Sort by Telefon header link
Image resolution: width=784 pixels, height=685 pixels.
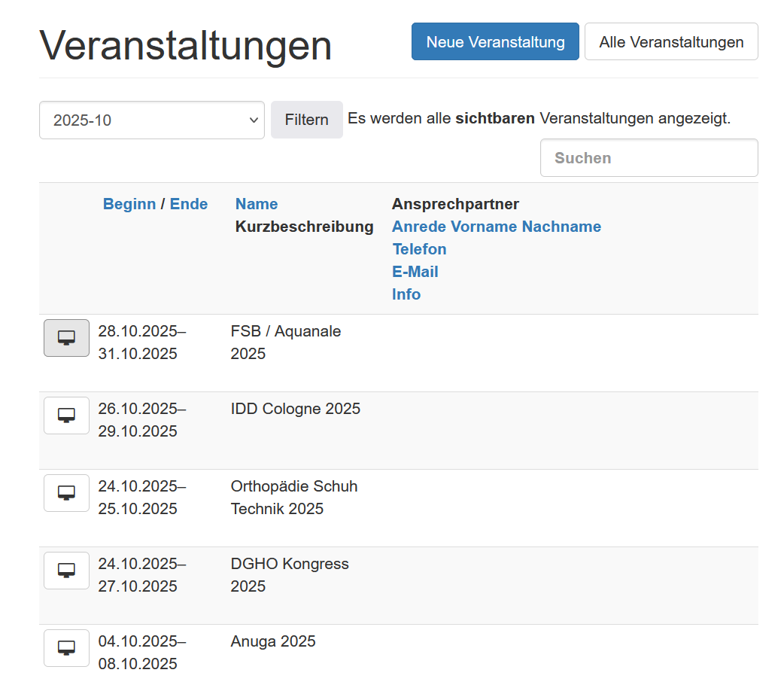coord(419,249)
